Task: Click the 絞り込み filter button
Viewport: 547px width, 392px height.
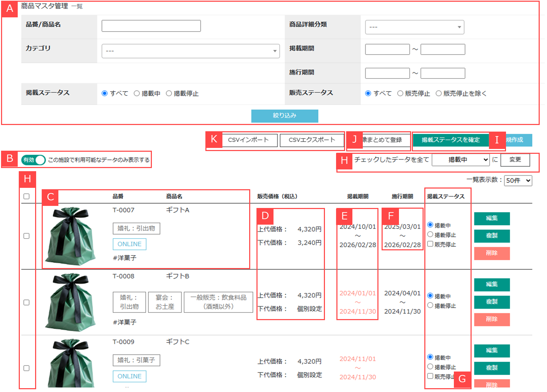Action: (x=284, y=116)
